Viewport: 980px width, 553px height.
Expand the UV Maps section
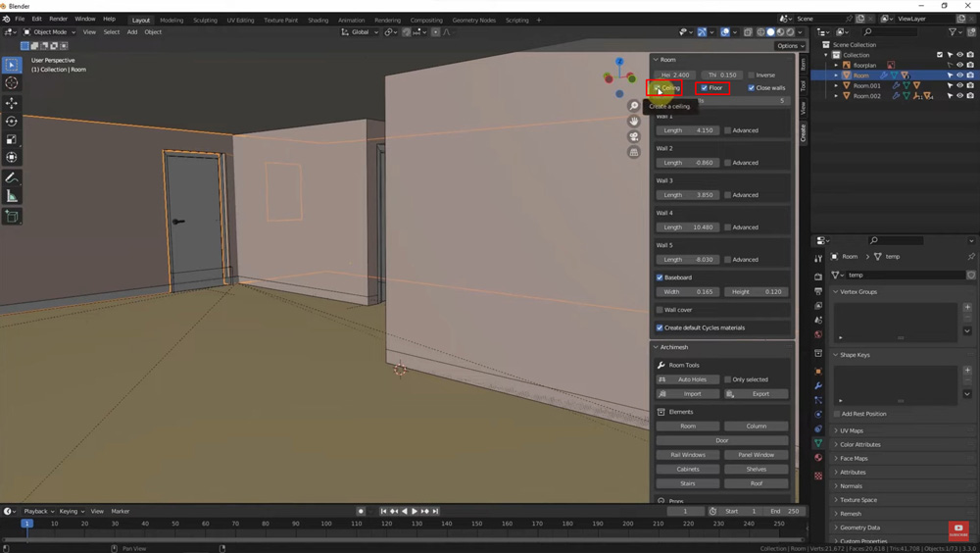pyautogui.click(x=851, y=431)
